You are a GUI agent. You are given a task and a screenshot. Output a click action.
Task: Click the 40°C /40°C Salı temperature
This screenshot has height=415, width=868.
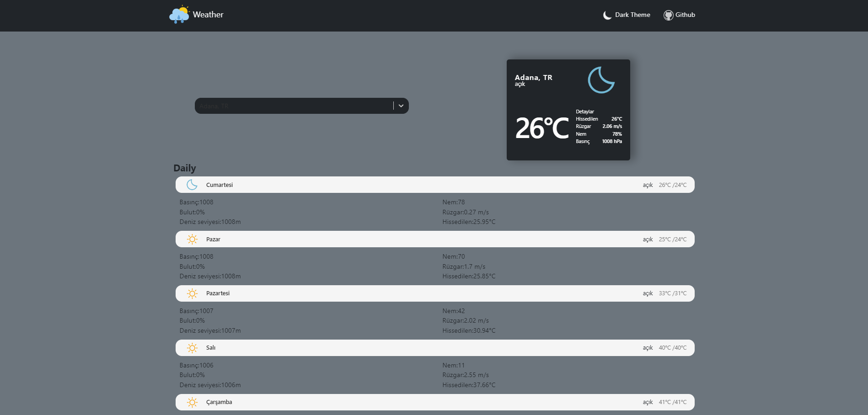point(673,348)
